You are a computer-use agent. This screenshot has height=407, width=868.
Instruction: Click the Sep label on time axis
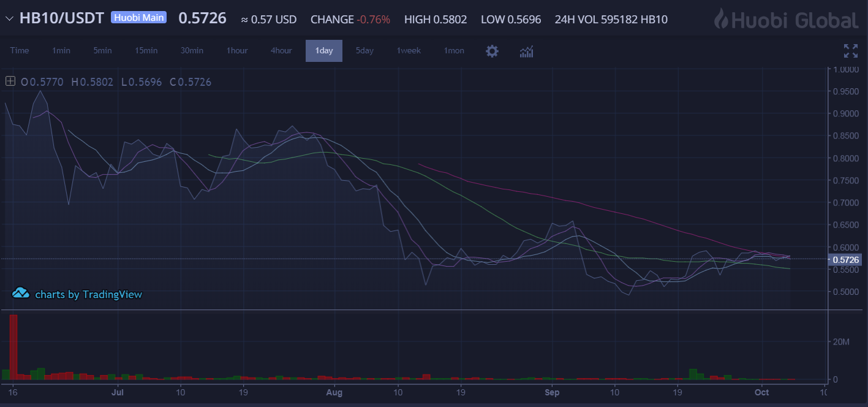[x=552, y=391]
